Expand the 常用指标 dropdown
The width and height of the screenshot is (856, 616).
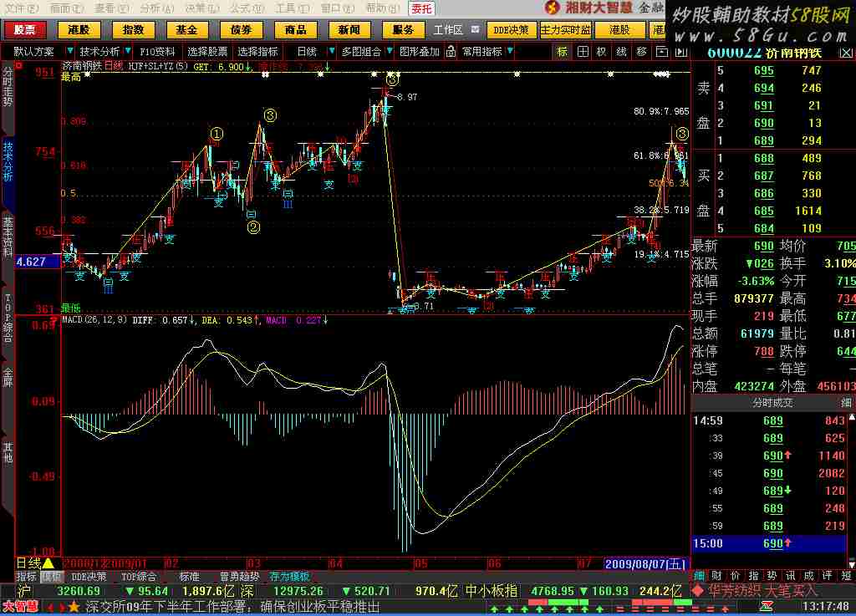point(487,51)
